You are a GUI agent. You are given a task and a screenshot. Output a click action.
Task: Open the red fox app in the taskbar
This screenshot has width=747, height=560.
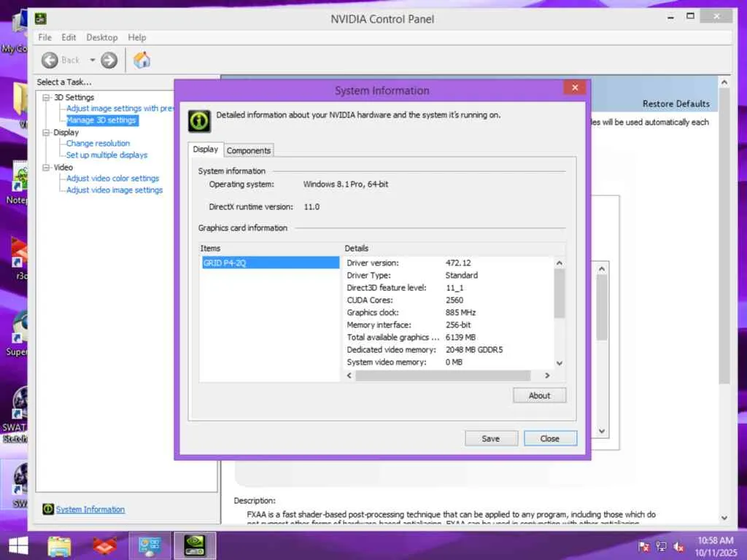(105, 545)
